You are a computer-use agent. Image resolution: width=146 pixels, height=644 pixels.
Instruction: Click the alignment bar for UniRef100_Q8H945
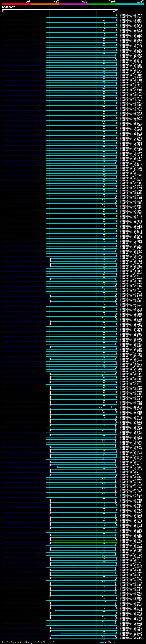(x=82, y=25)
